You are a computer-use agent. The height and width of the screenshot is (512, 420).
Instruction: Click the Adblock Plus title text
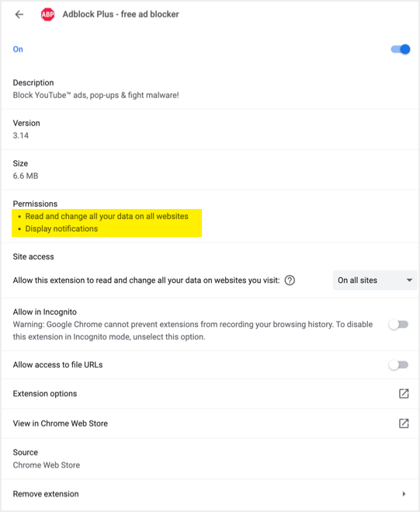click(121, 14)
